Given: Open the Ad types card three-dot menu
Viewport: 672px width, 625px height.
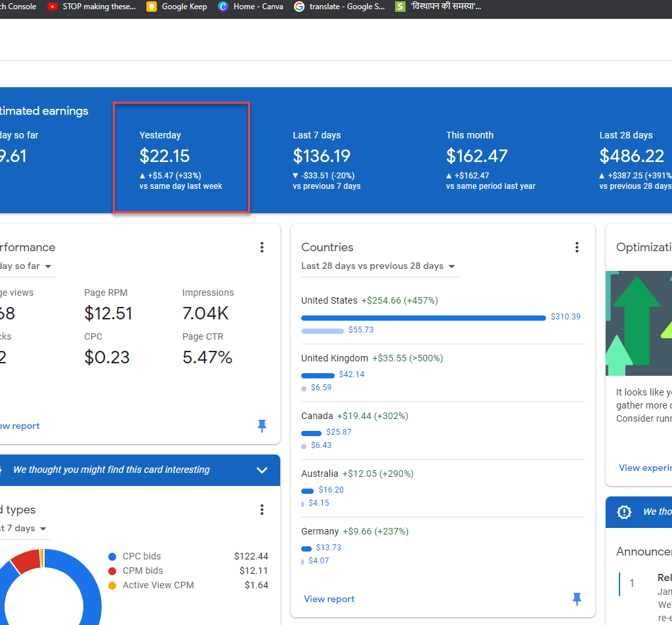Looking at the screenshot, I should (262, 510).
